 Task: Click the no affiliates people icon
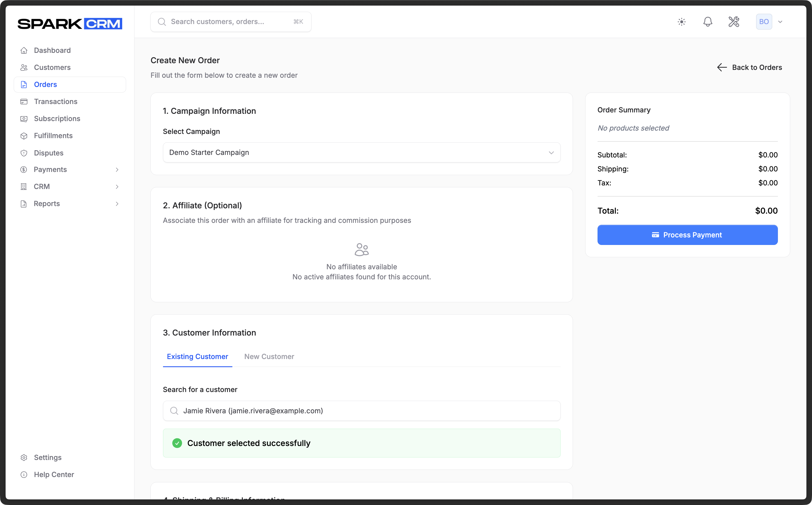(x=362, y=249)
